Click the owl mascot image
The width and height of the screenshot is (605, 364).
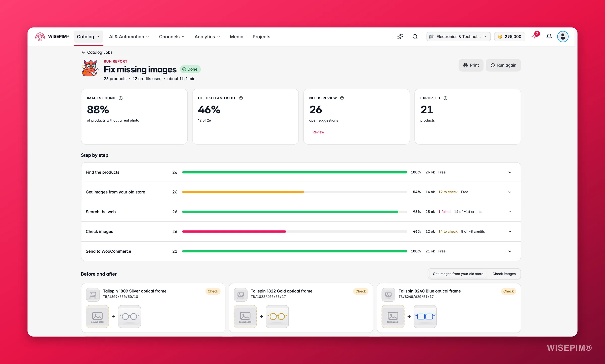(90, 68)
